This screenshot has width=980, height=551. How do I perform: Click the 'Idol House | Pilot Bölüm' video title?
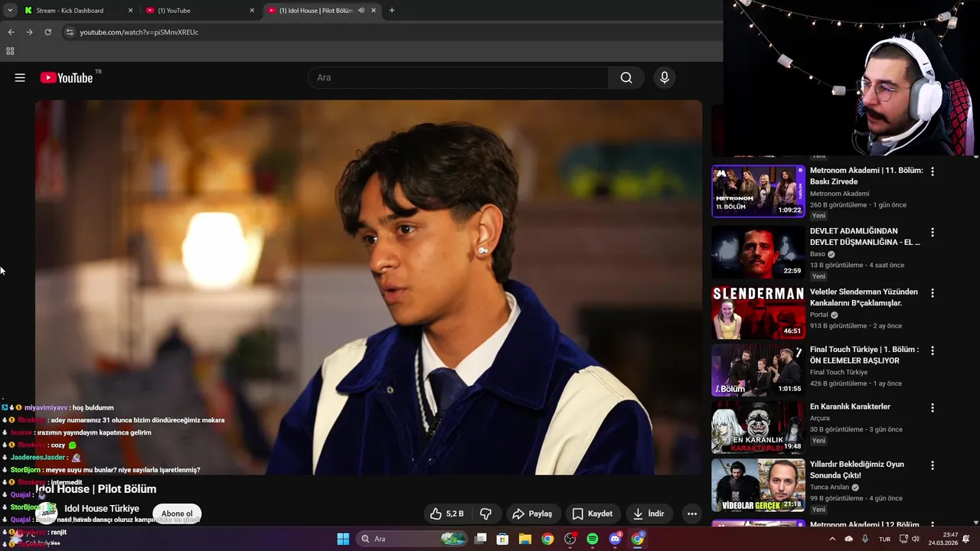(96, 489)
